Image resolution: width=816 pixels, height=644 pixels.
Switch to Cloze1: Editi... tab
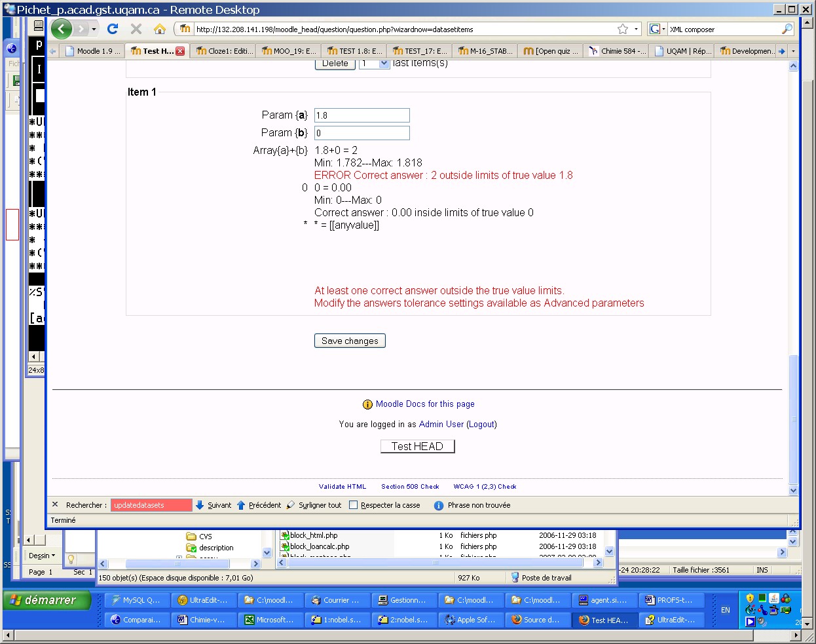pos(223,51)
